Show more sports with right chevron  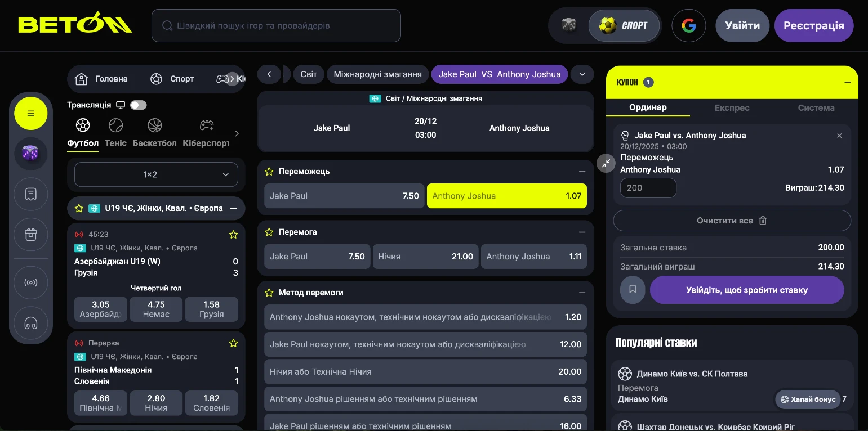(x=237, y=133)
